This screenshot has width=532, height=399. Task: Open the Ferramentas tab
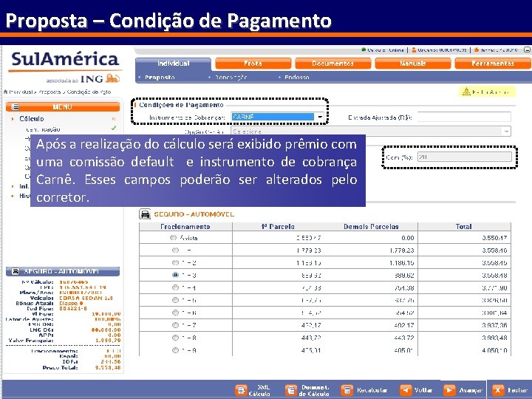[493, 64]
